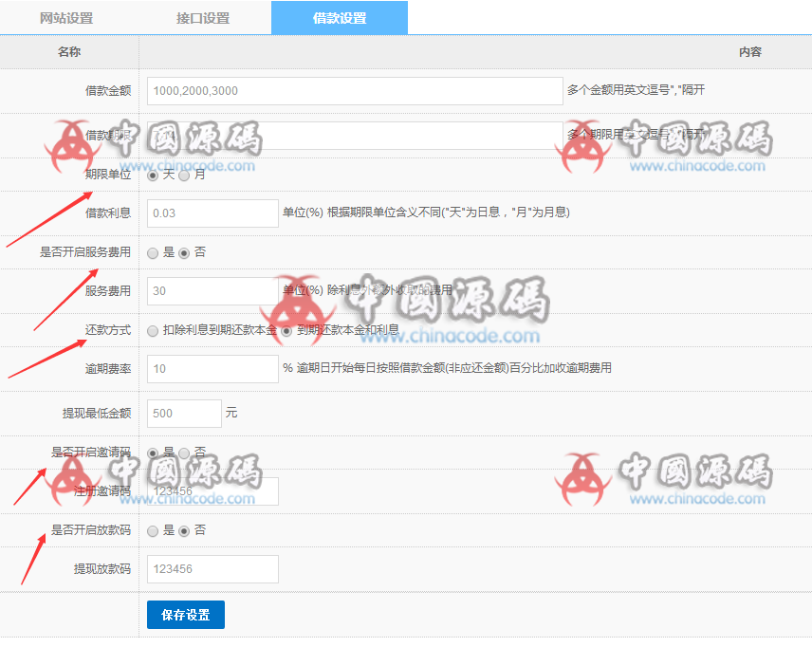Select 是 to enable 邀请码
The image size is (812, 647).
click(152, 453)
